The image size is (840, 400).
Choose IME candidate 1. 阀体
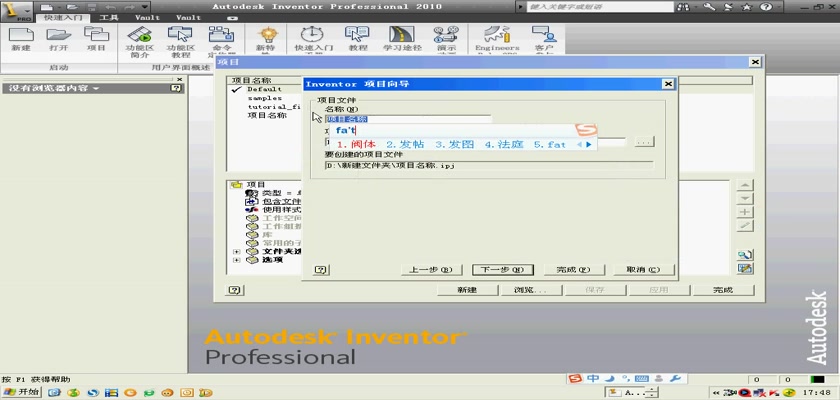356,145
